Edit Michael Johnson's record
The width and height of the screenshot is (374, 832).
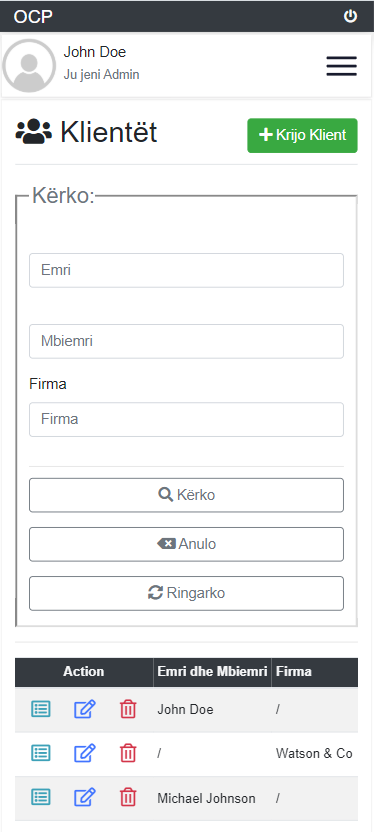[x=84, y=798]
